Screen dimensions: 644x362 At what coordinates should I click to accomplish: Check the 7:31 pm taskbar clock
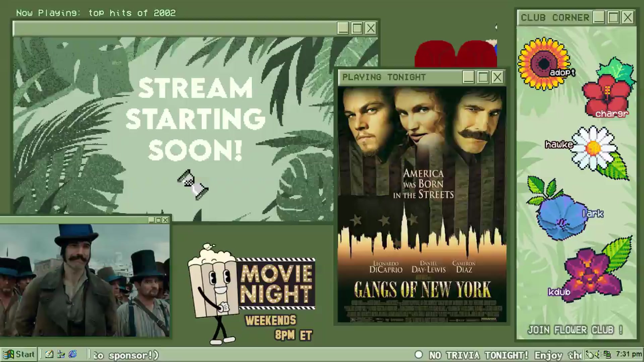(629, 354)
